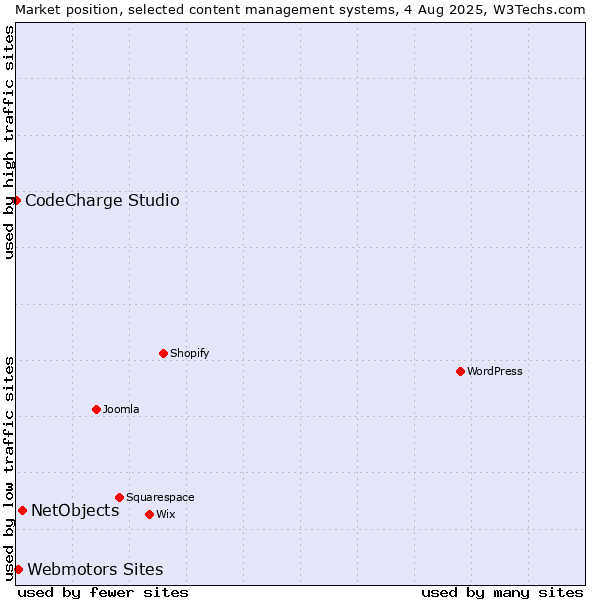Select the WordPress label
This screenshot has height=600, width=600.
495,371
